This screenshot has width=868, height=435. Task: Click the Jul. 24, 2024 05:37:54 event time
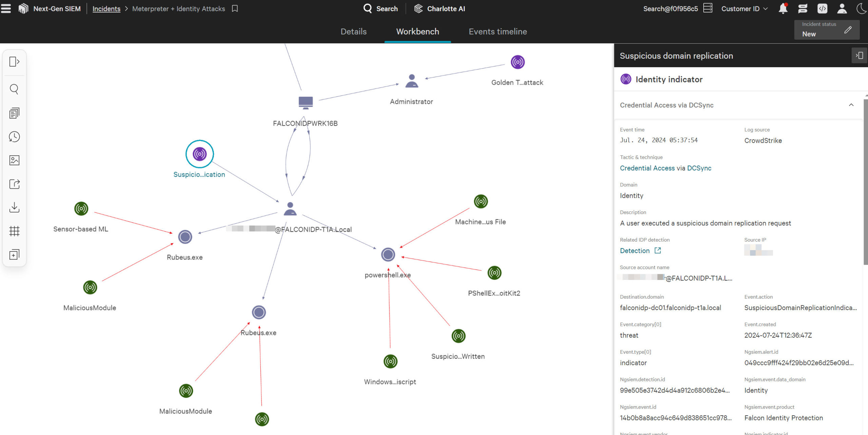tap(659, 140)
